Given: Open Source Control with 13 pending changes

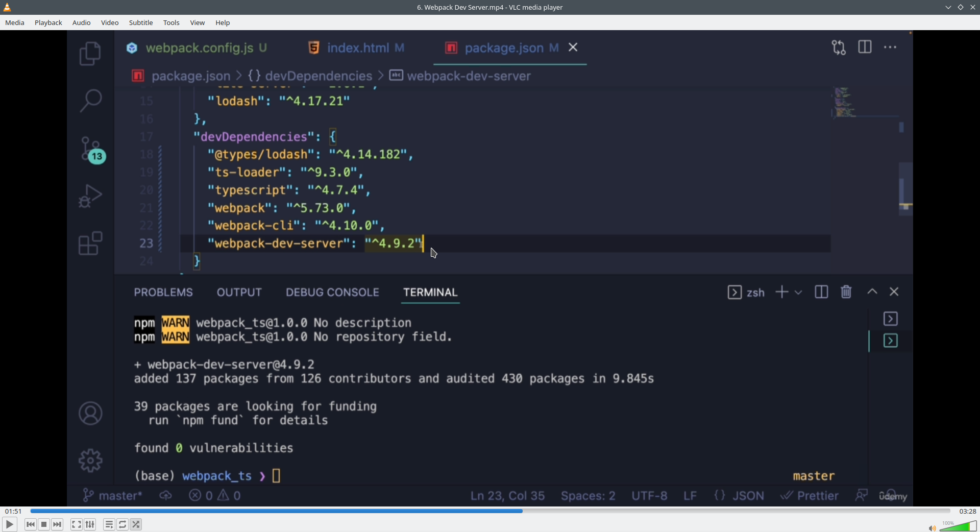Looking at the screenshot, I should pyautogui.click(x=92, y=150).
